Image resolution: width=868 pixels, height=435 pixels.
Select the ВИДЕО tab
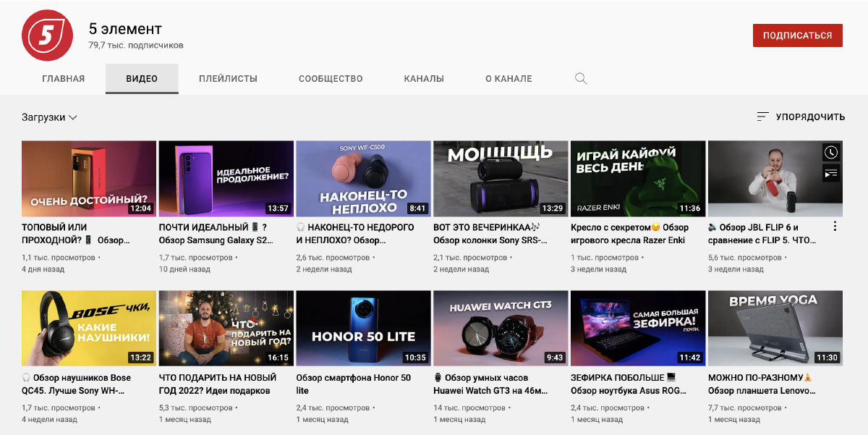[x=142, y=79]
